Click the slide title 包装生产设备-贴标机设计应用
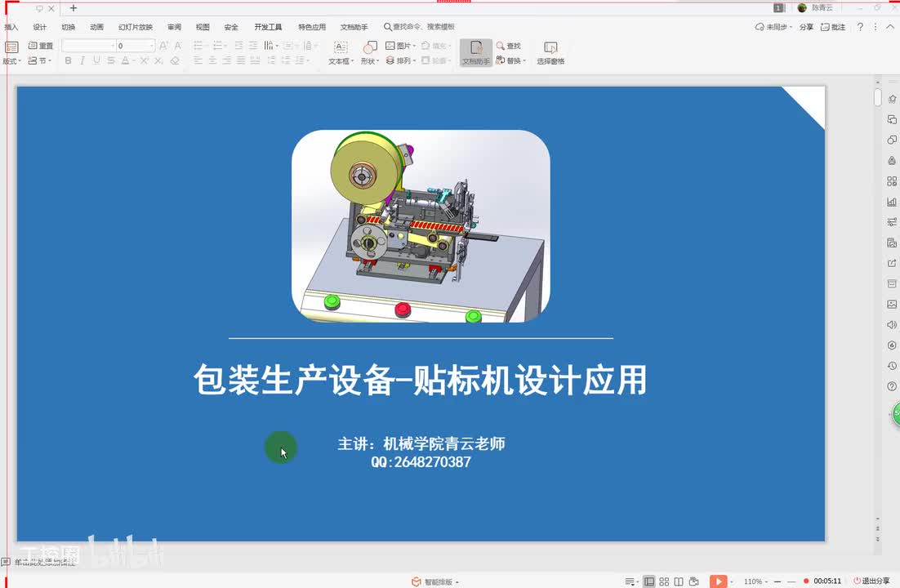Image resolution: width=900 pixels, height=588 pixels. point(420,380)
